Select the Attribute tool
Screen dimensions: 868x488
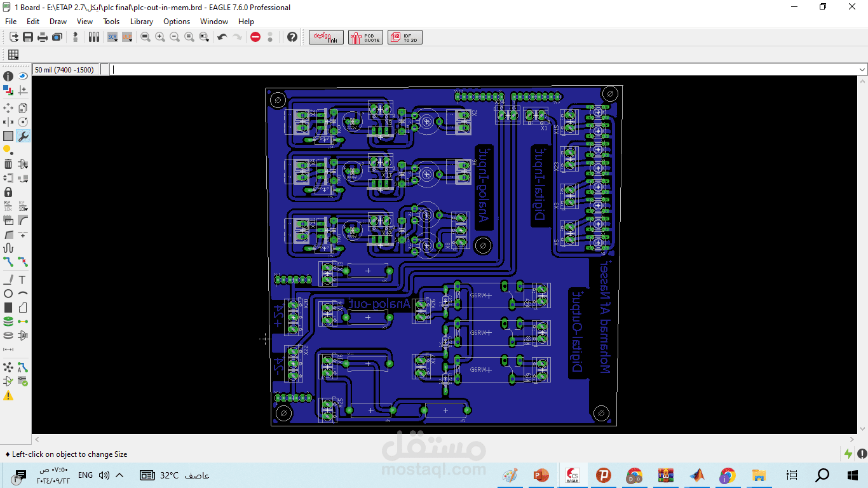23,335
